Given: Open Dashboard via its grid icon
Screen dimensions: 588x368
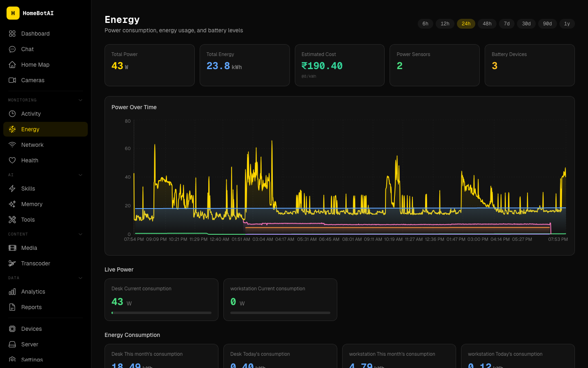Looking at the screenshot, I should [12, 34].
